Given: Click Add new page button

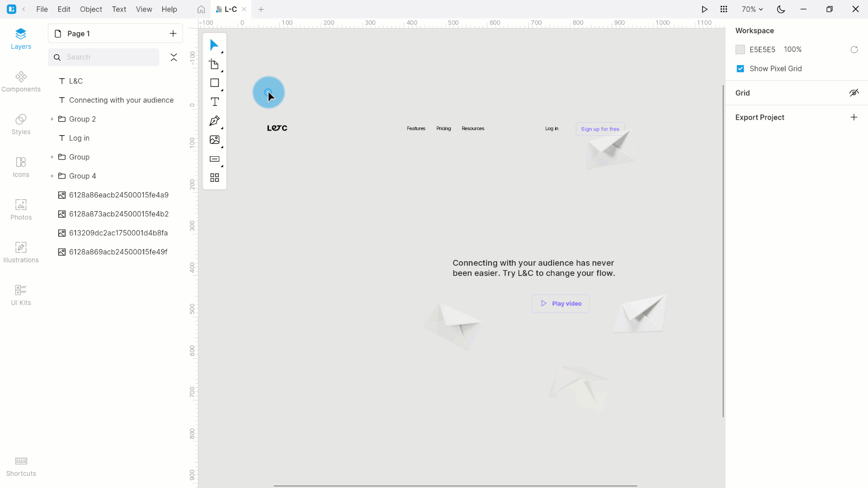Looking at the screenshot, I should point(174,33).
